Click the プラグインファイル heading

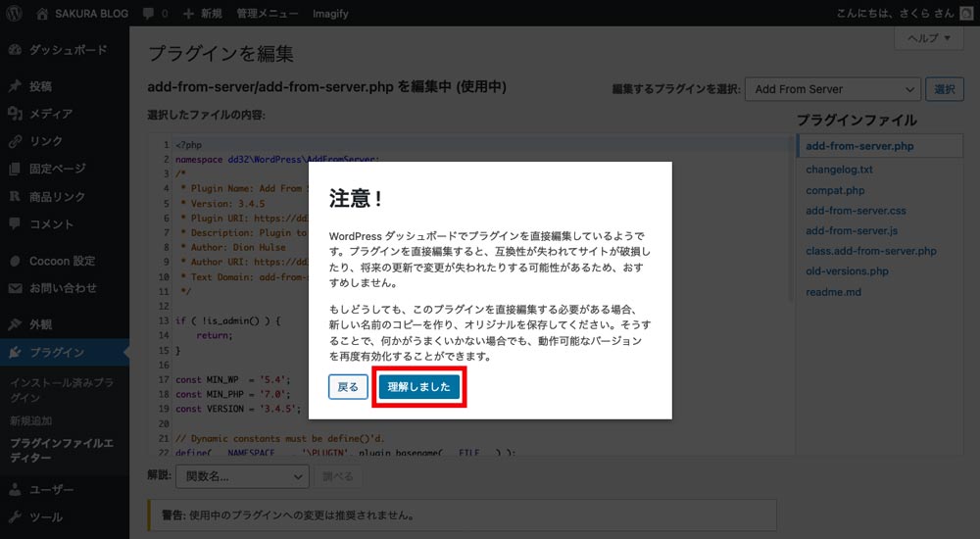coord(857,121)
